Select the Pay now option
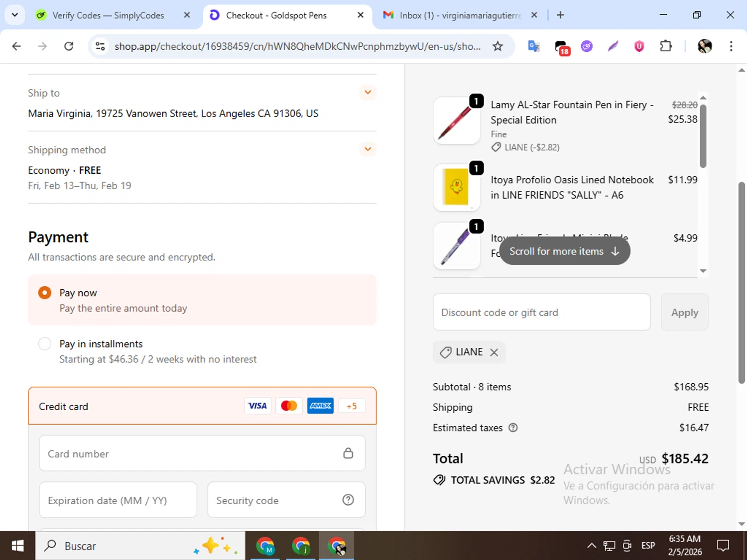 click(x=45, y=293)
